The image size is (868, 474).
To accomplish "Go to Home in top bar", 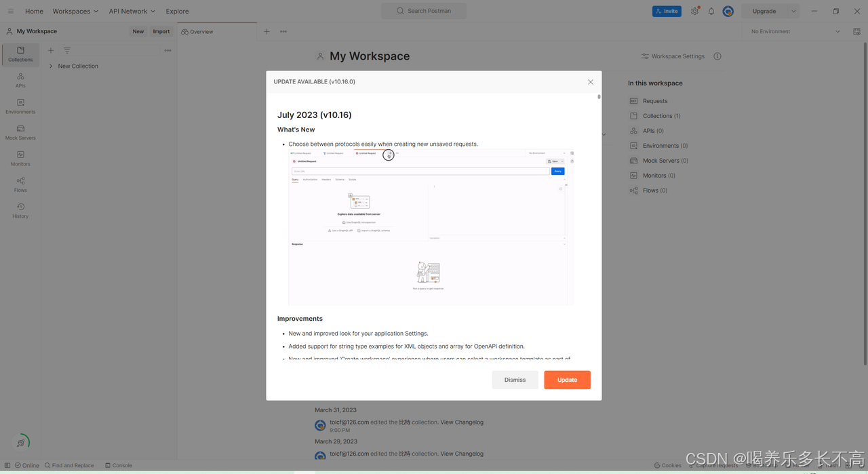I will [x=34, y=12].
